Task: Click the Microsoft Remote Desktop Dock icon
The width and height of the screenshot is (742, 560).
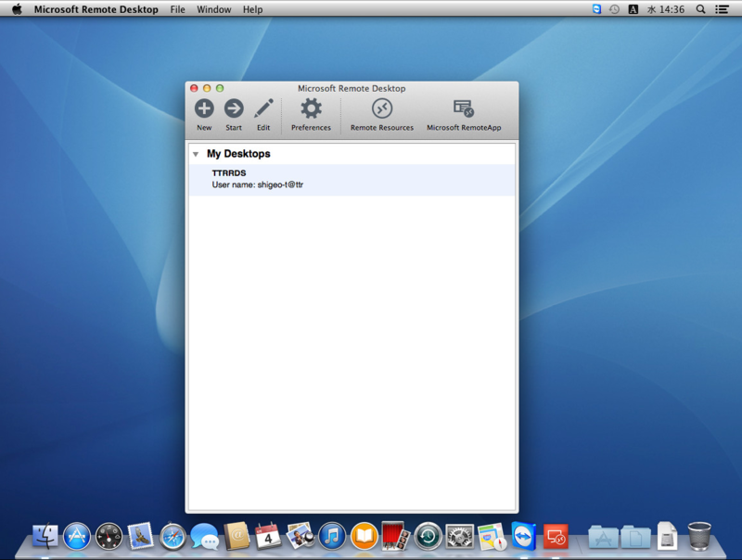Action: tap(556, 536)
